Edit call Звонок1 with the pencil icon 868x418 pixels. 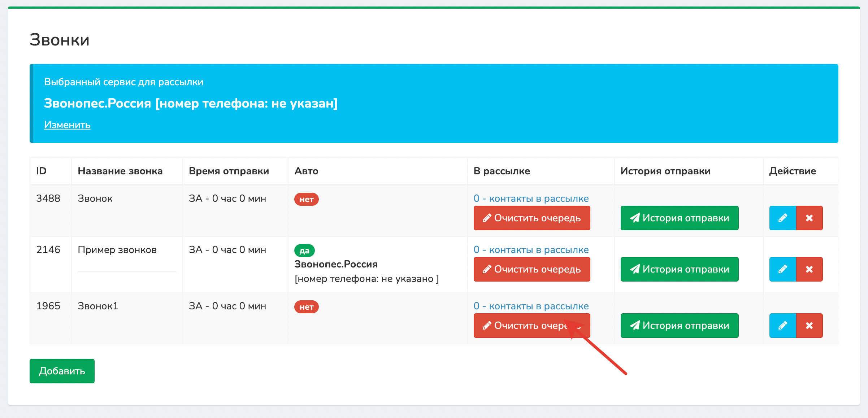click(782, 326)
